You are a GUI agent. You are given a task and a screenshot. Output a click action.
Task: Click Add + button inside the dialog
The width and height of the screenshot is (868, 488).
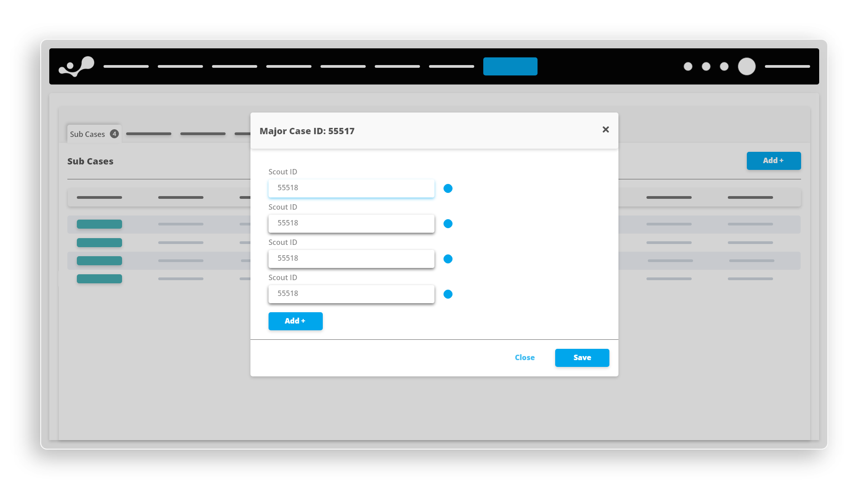(x=295, y=321)
